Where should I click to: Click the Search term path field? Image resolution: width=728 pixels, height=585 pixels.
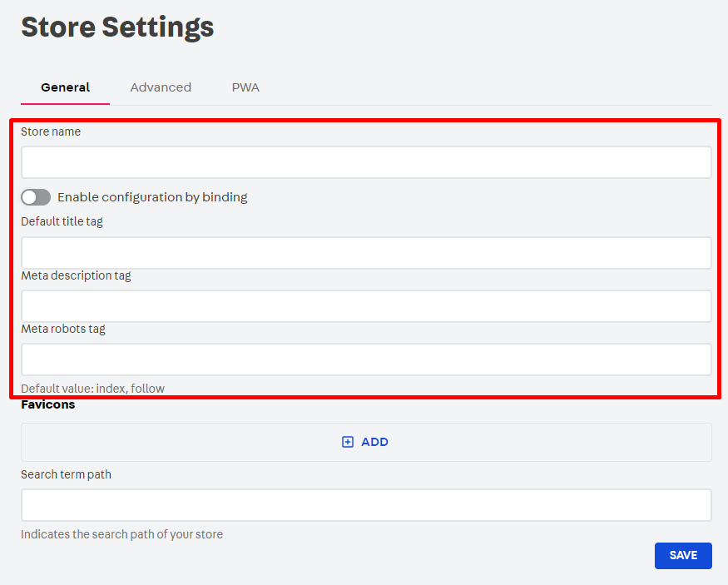(x=366, y=505)
